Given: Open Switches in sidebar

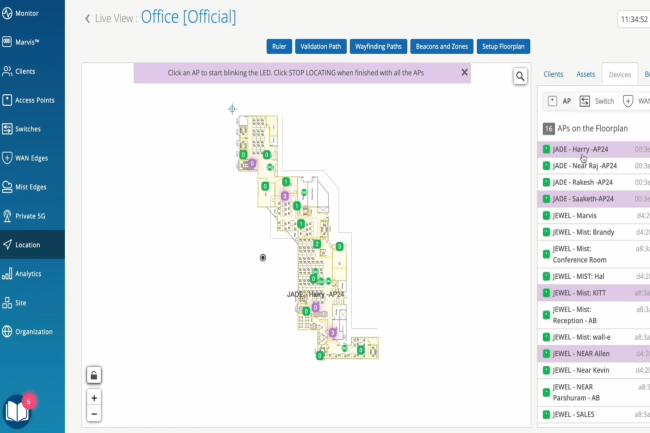Looking at the screenshot, I should click(x=32, y=129).
